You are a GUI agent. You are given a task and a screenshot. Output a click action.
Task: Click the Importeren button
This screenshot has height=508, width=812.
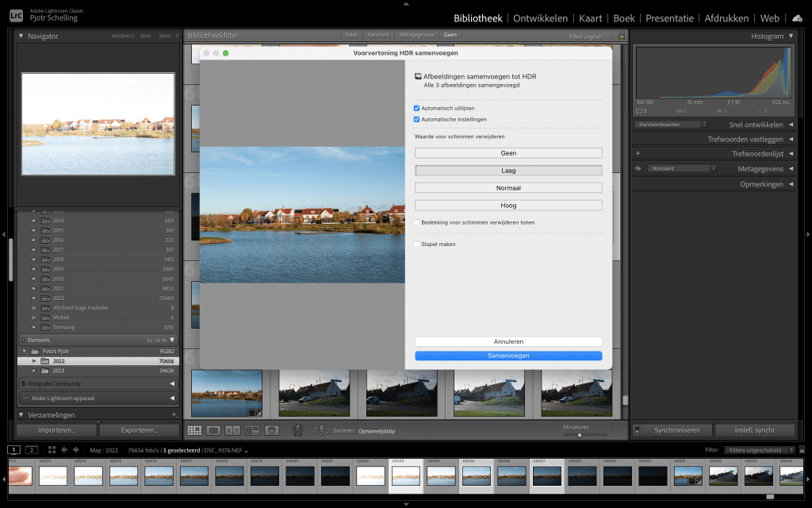(x=56, y=430)
